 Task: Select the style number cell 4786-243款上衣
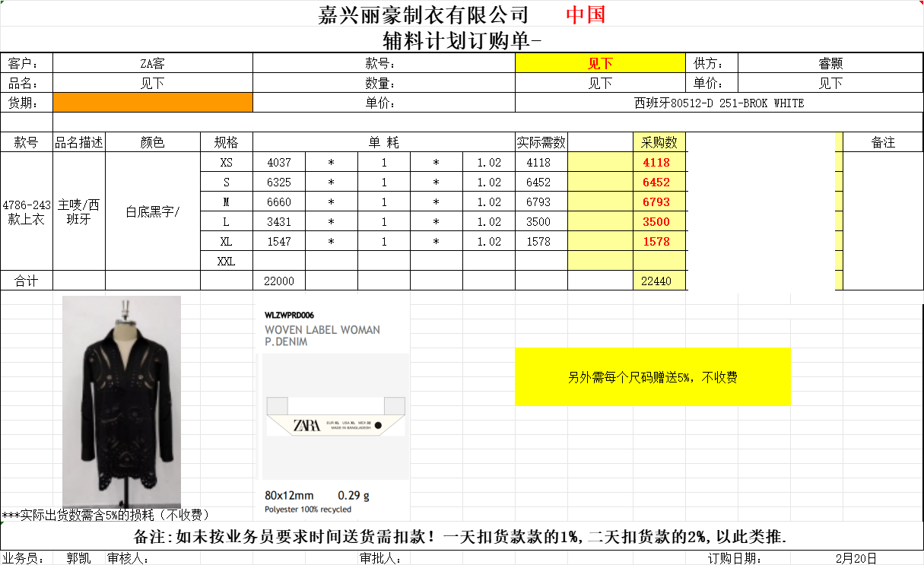coord(27,212)
